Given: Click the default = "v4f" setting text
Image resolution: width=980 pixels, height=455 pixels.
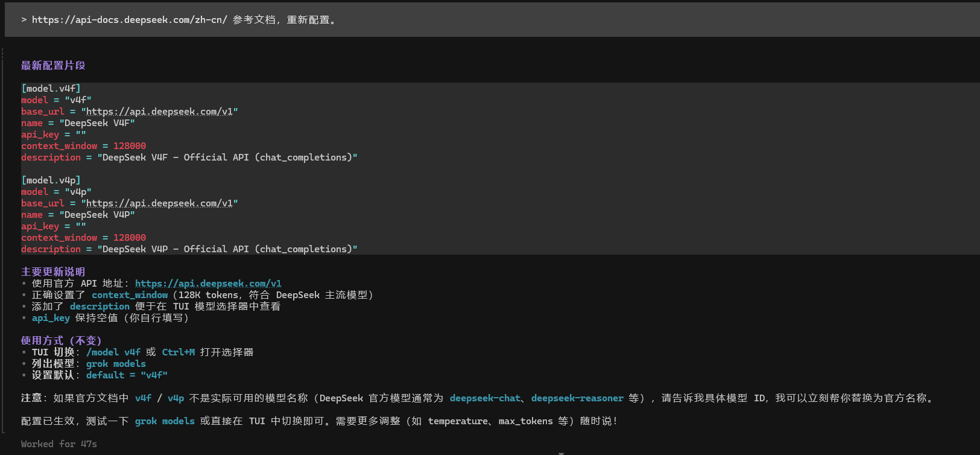Looking at the screenshot, I should coord(127,375).
